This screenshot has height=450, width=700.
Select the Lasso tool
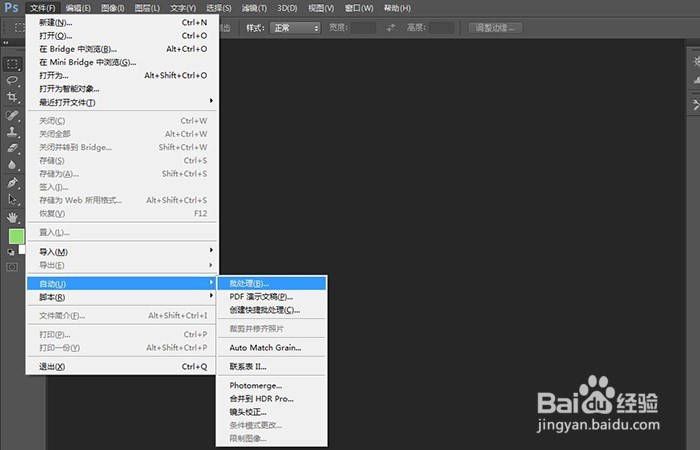(12, 81)
